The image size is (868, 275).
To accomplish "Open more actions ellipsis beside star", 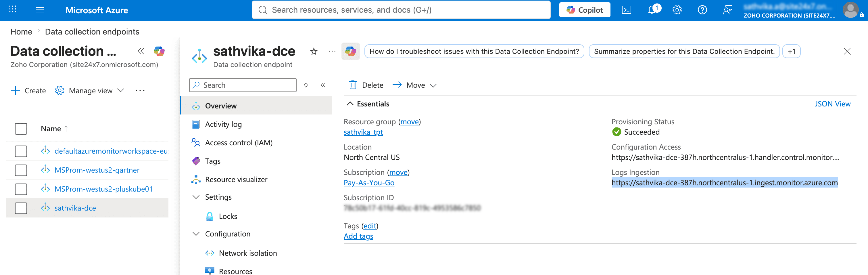I will coord(332,51).
